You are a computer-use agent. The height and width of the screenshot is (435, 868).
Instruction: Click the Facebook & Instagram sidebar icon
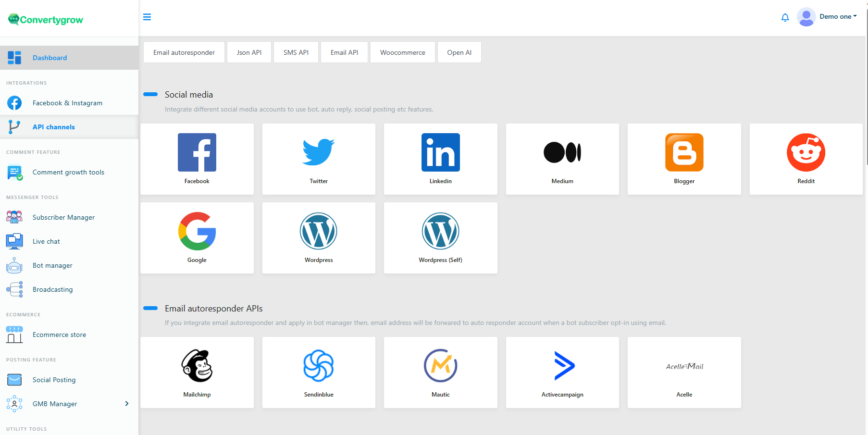[14, 103]
